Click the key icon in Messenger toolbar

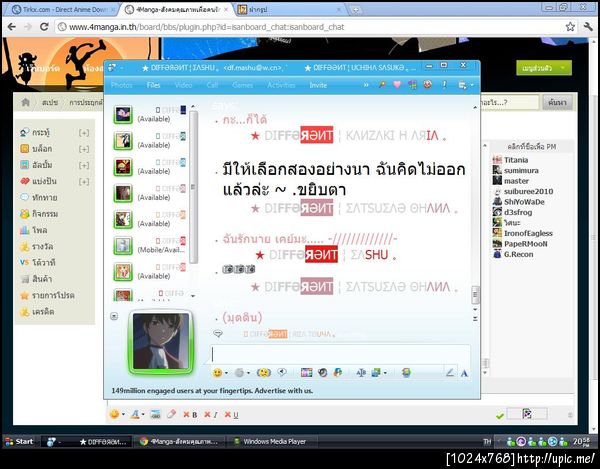pyautogui.click(x=382, y=85)
